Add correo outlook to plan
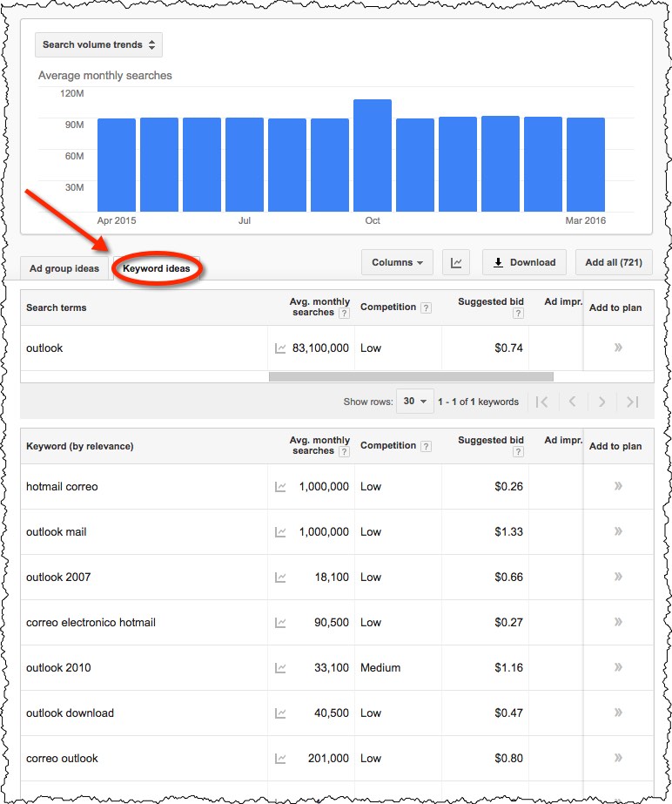The image size is (672, 804). pyautogui.click(x=618, y=758)
